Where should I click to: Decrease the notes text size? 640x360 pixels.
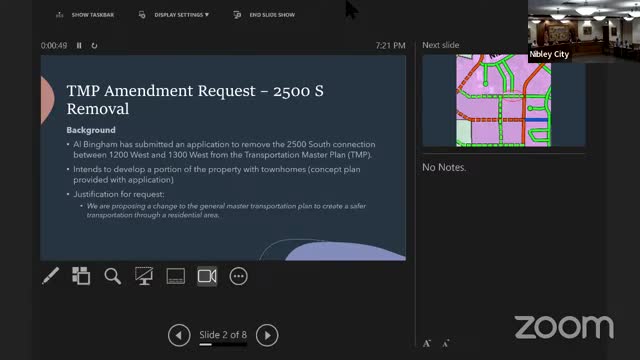(446, 343)
